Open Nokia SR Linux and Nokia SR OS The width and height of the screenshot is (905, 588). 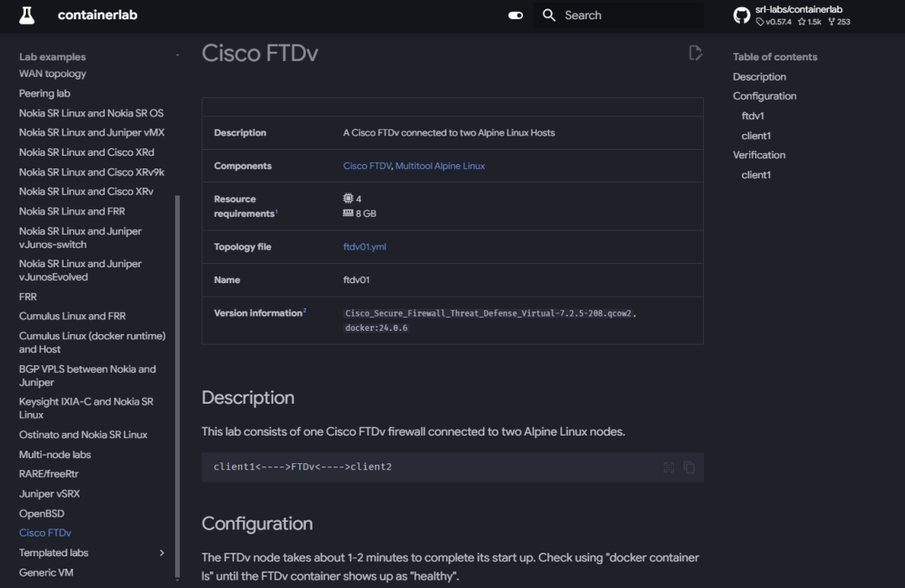(x=91, y=113)
